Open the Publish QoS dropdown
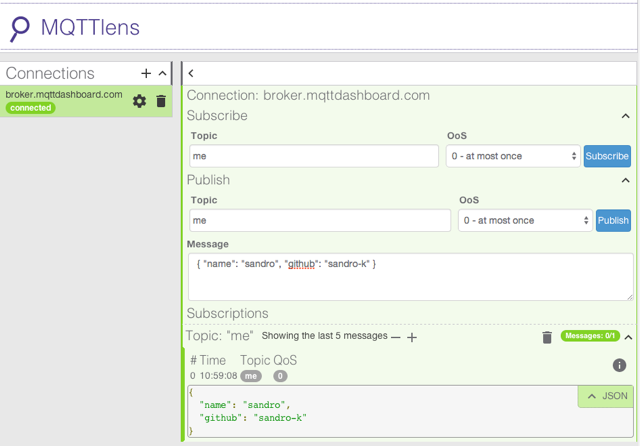The width and height of the screenshot is (640, 446). [525, 220]
